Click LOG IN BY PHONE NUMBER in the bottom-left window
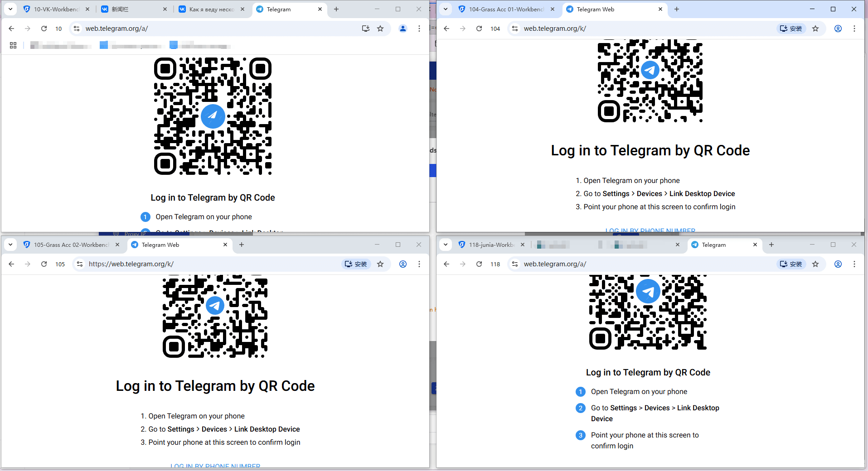The image size is (868, 471). point(215,466)
